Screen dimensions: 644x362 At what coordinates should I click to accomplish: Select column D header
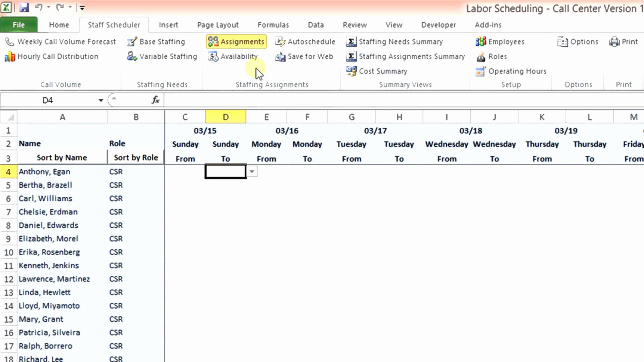click(226, 117)
